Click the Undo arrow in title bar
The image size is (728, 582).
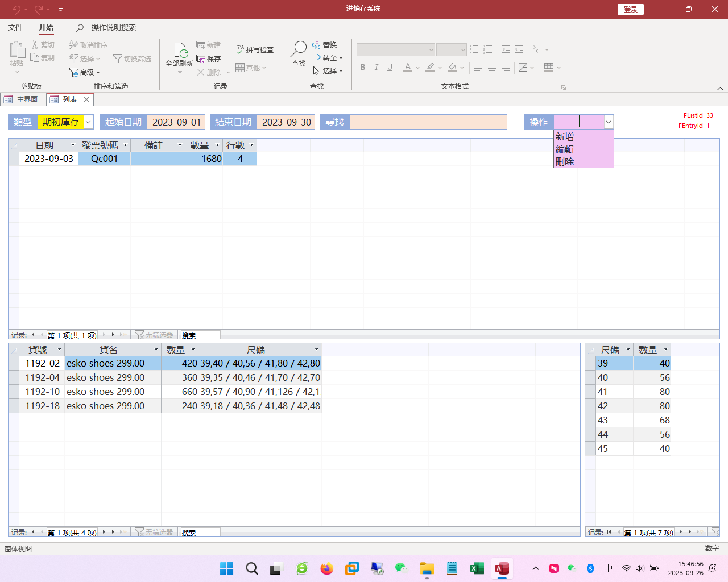[16, 9]
